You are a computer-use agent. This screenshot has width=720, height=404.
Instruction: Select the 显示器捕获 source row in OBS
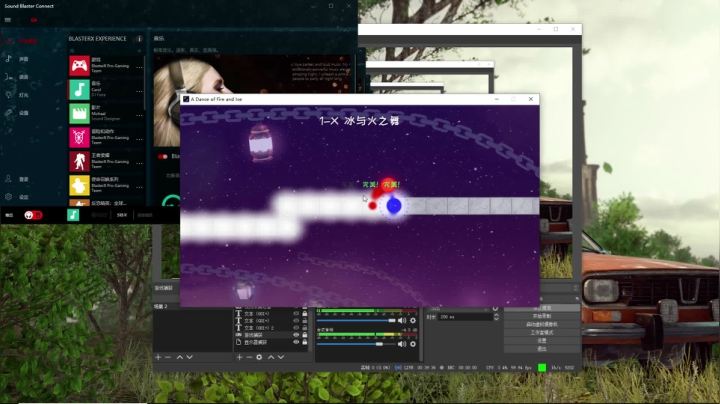point(271,342)
